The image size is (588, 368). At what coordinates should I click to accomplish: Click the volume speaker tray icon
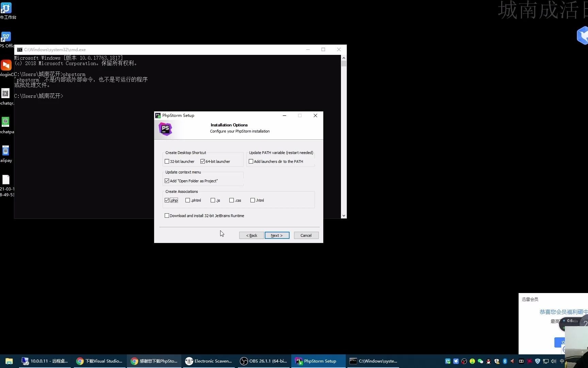click(x=554, y=361)
